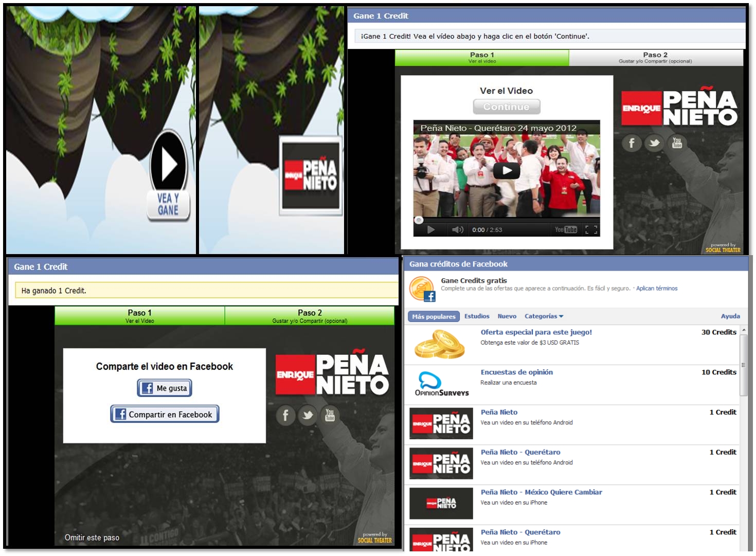Click Twitter icon in bottom-left panel
Screen dimensions: 756x556
[308, 415]
